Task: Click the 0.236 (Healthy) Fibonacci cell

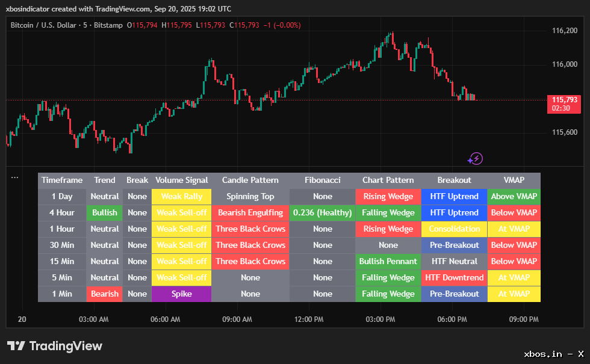Action: (322, 212)
